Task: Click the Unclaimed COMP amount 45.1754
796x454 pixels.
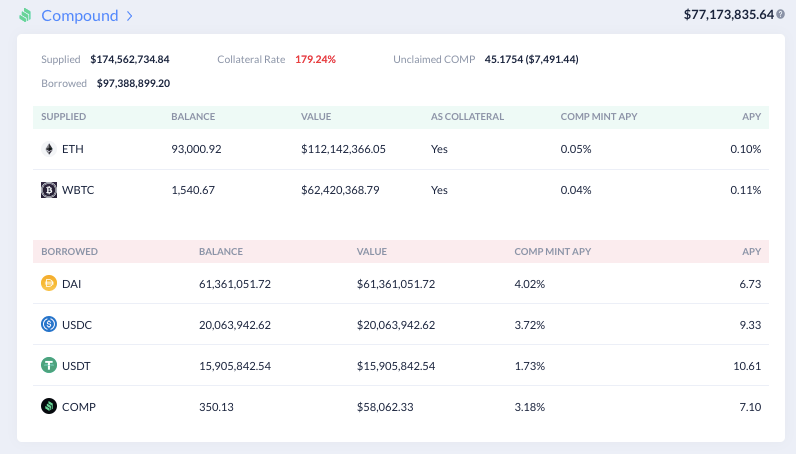Action: [x=504, y=59]
